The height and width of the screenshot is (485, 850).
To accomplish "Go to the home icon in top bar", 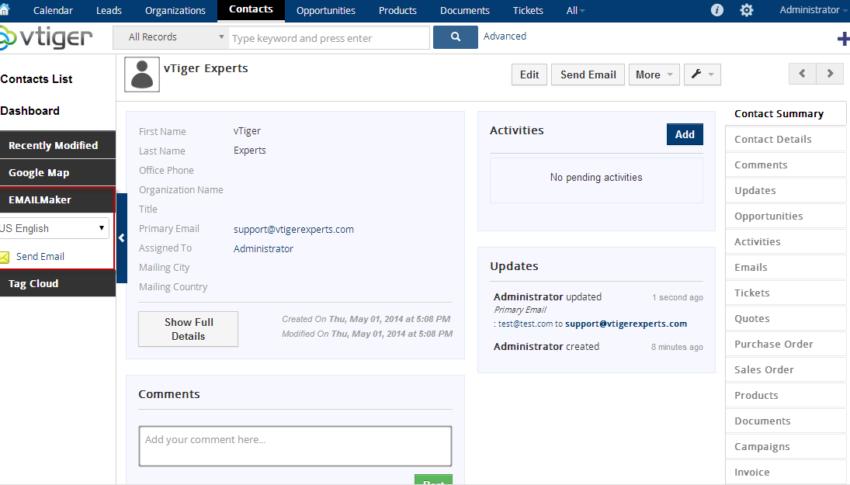I will (x=4, y=9).
